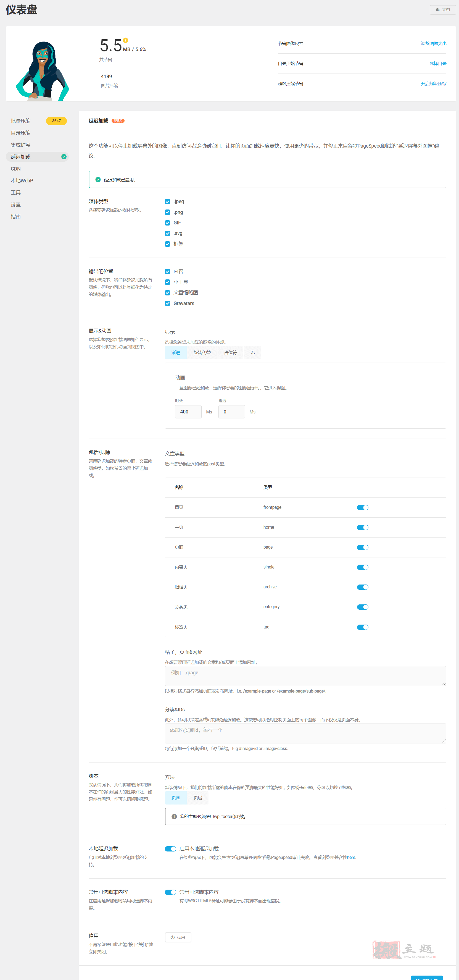The width and height of the screenshot is (459, 980).
Task: Toggle the 启用本地延迟加载 switch
Action: point(170,849)
